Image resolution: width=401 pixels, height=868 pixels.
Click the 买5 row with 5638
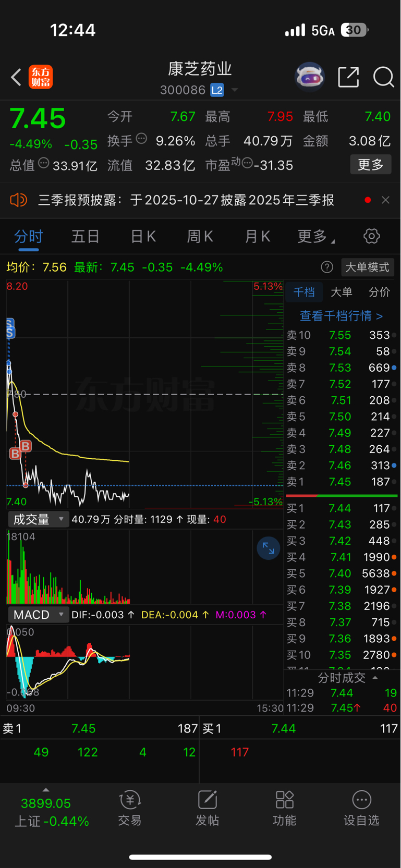pyautogui.click(x=342, y=573)
